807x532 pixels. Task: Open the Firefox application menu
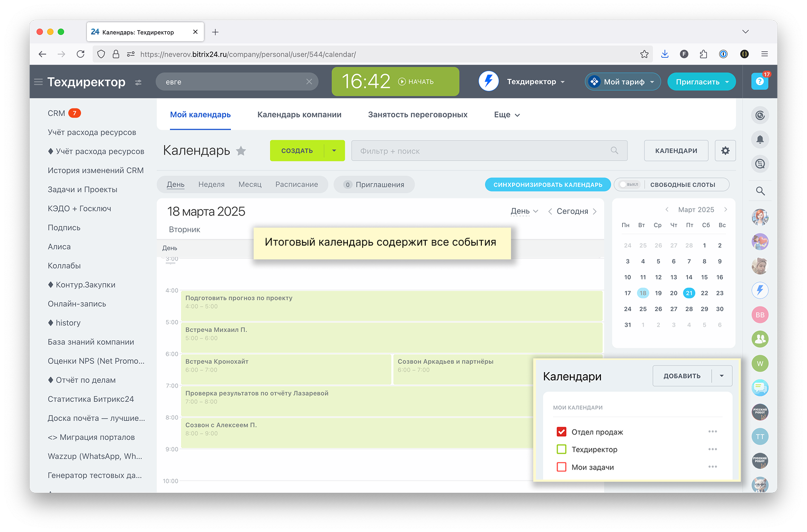pos(765,54)
